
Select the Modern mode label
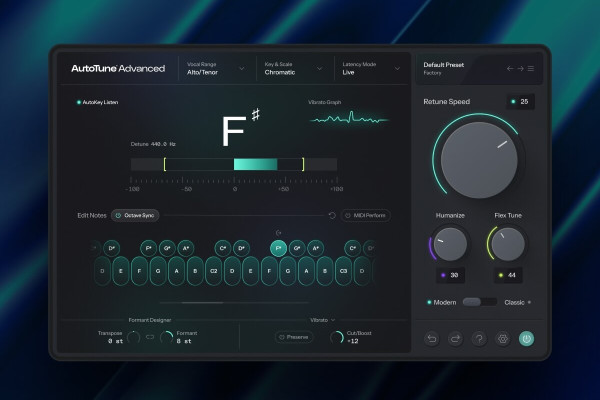[x=445, y=302]
